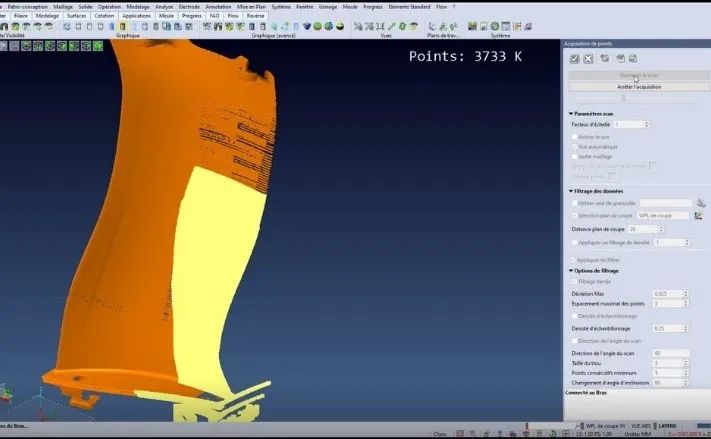Open the Maillage menu

pyautogui.click(x=63, y=7)
